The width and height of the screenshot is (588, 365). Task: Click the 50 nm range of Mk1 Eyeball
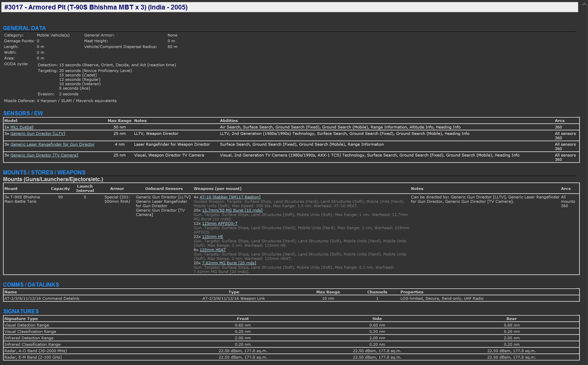(x=120, y=127)
